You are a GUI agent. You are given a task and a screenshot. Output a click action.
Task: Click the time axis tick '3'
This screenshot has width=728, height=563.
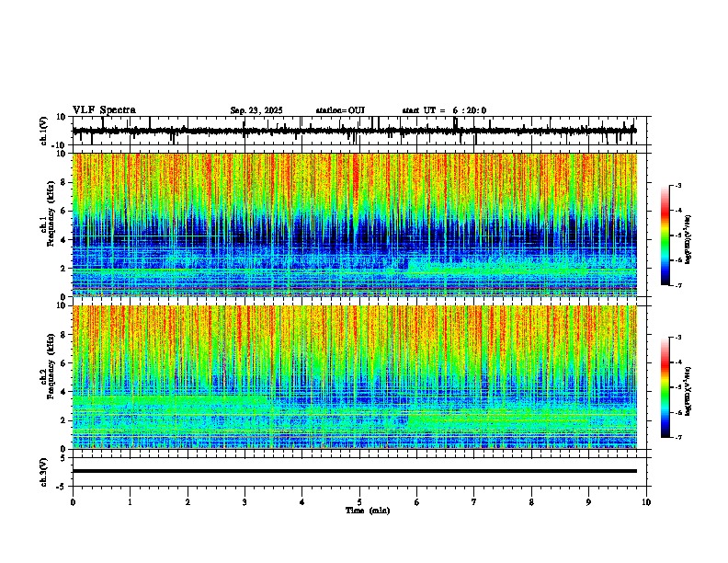pyautogui.click(x=245, y=502)
